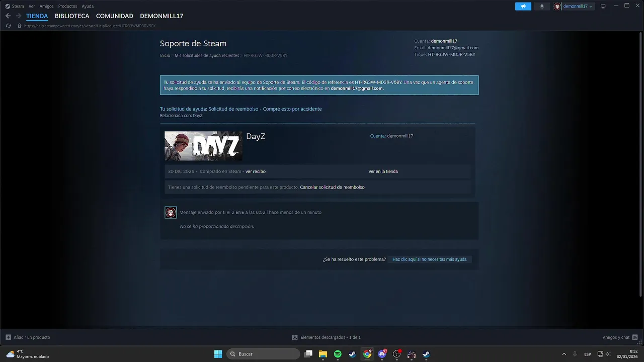
Task: Click Elementos descargados - 1 de 1
Action: tap(331, 337)
